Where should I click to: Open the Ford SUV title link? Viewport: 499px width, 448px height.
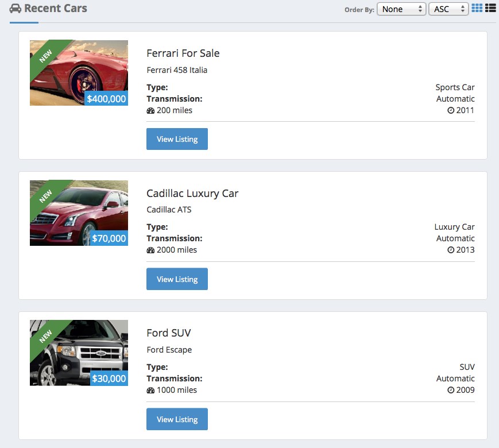(169, 333)
